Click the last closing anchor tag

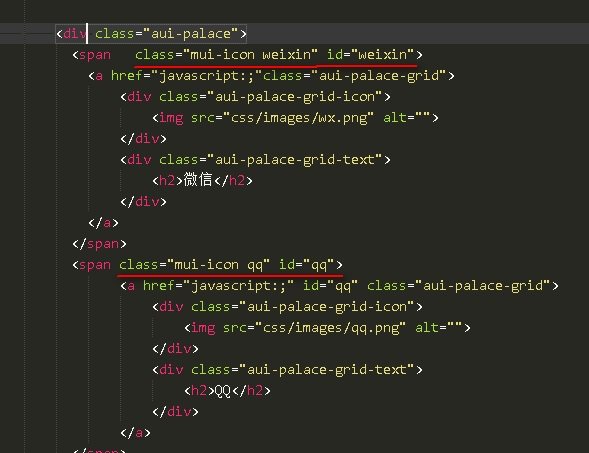136,433
